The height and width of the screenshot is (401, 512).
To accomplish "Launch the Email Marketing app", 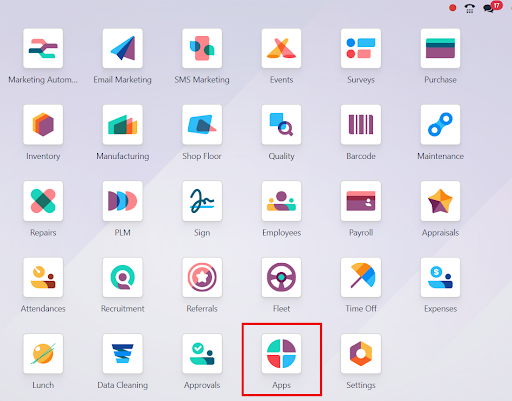I will [123, 48].
